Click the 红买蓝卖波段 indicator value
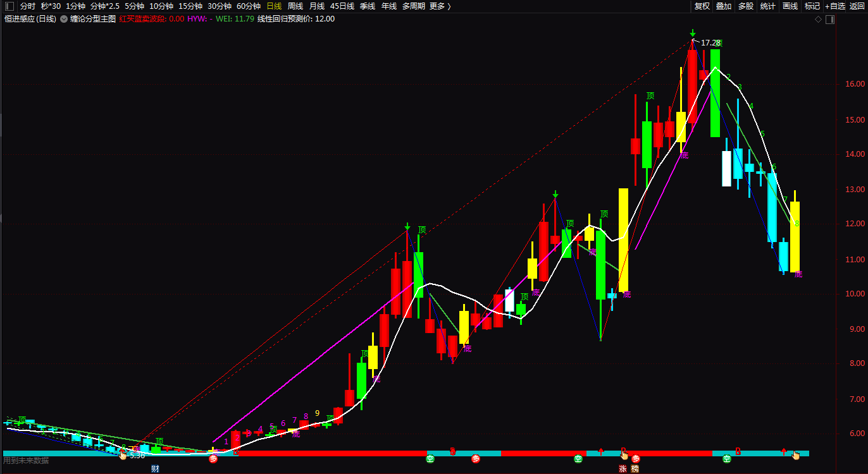This screenshot has height=474, width=868. tap(152, 19)
